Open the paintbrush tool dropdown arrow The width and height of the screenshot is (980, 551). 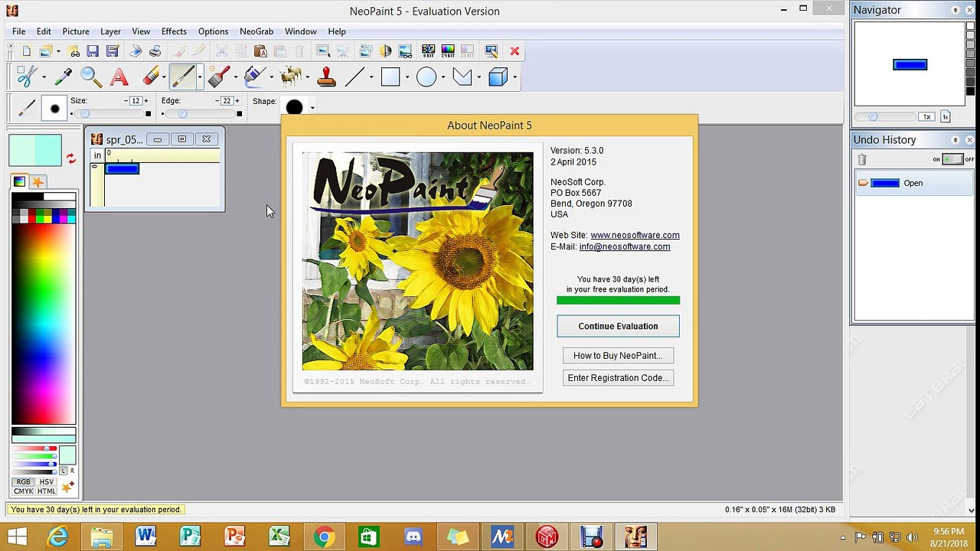(x=200, y=77)
